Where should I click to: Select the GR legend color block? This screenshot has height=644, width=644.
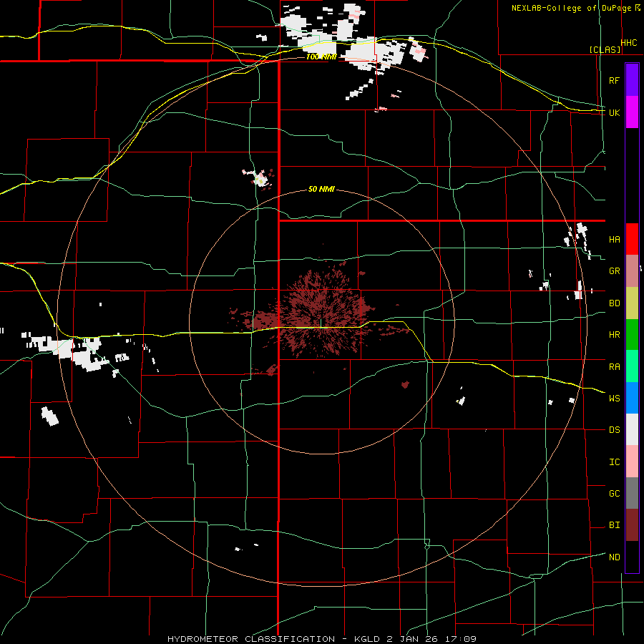[632, 271]
